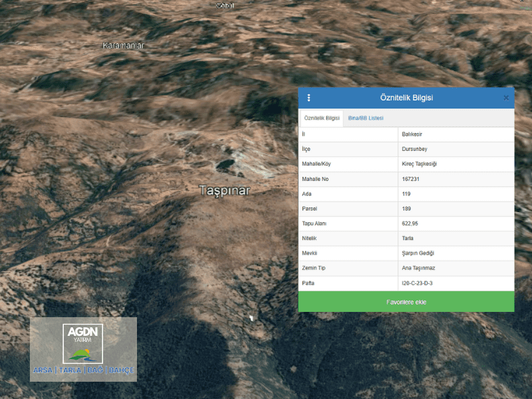Close the Öznitelik Bilgisi panel

click(506, 98)
